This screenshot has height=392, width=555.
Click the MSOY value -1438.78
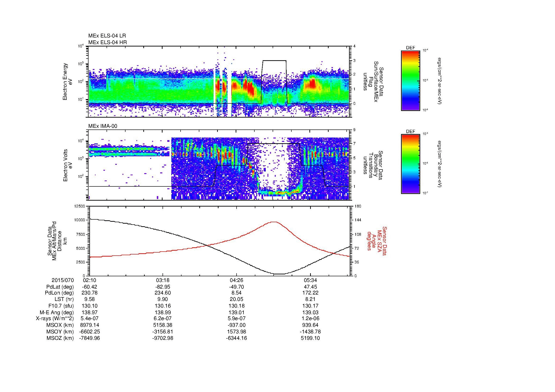tap(310, 332)
